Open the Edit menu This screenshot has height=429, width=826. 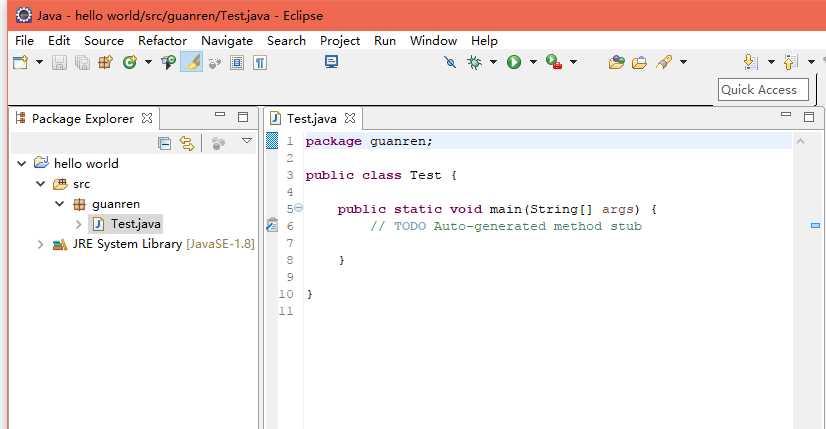click(x=59, y=41)
